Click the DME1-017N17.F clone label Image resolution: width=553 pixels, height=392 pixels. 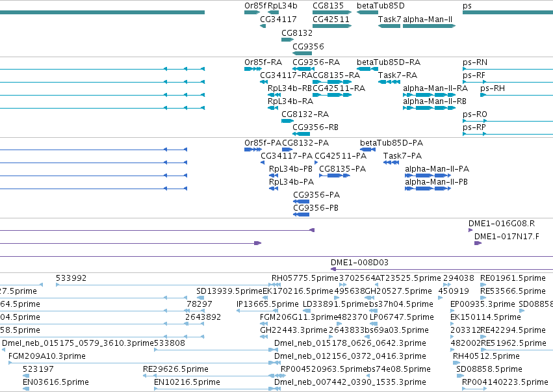[x=507, y=237]
